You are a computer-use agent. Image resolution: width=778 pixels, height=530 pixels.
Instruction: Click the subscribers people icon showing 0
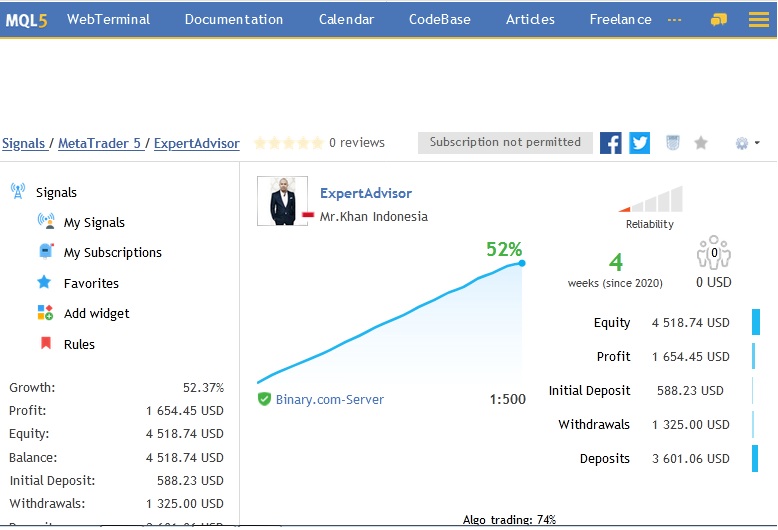point(713,252)
